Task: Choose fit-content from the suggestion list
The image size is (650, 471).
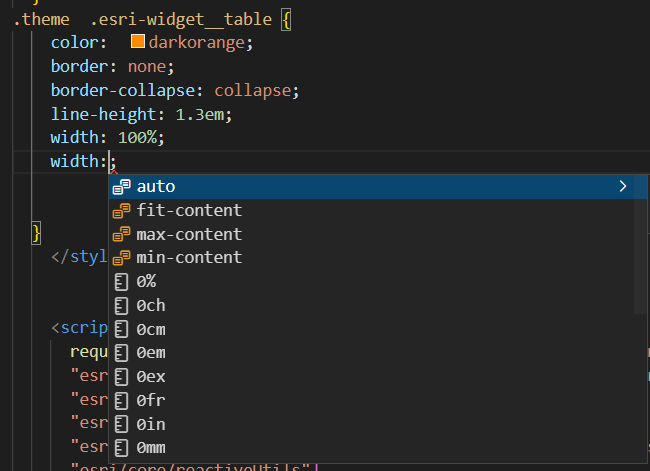Action: (189, 211)
